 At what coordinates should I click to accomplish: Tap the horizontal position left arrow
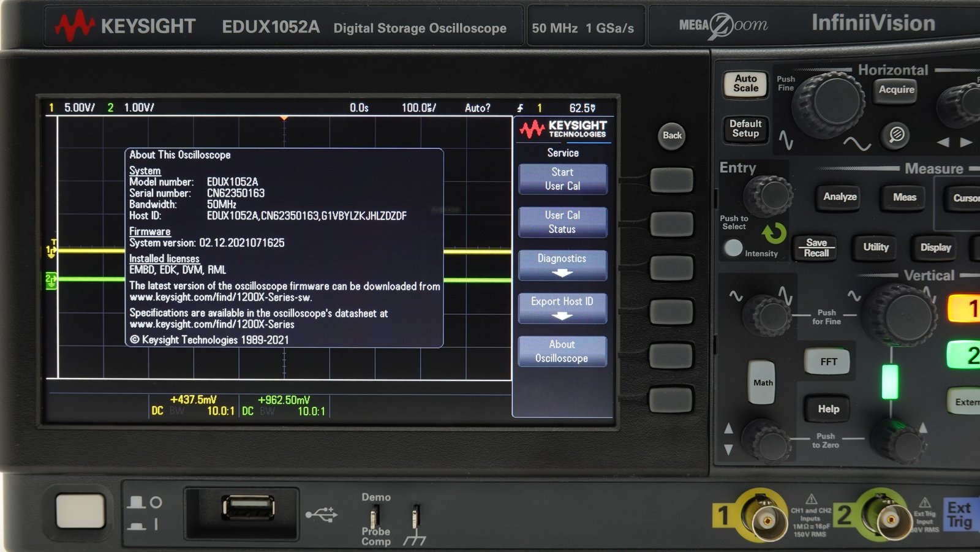coord(943,142)
